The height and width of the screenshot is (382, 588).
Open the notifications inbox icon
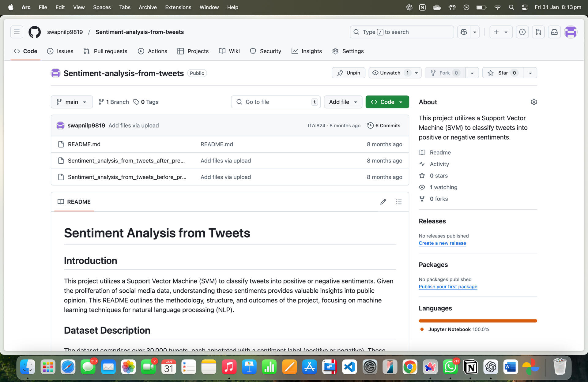(554, 32)
